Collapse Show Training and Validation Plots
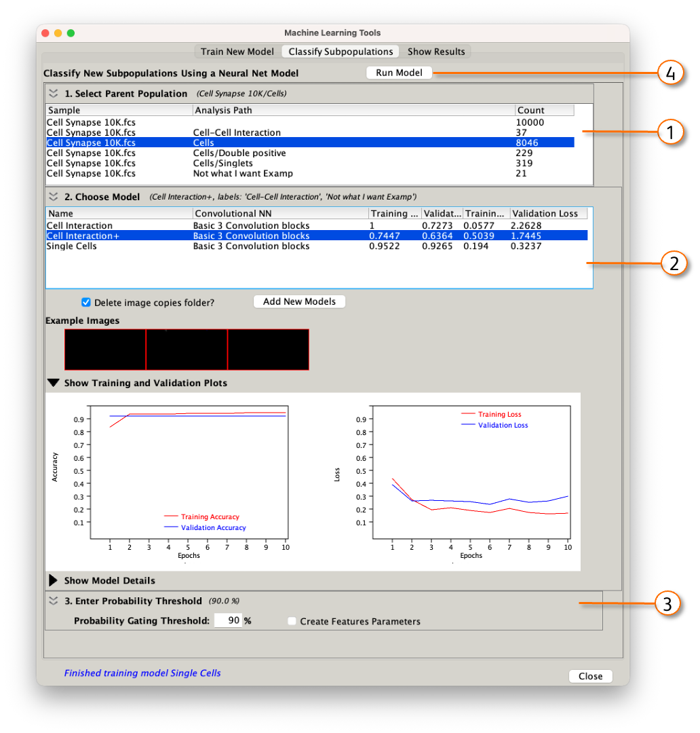This screenshot has width=700, height=733. [x=53, y=383]
